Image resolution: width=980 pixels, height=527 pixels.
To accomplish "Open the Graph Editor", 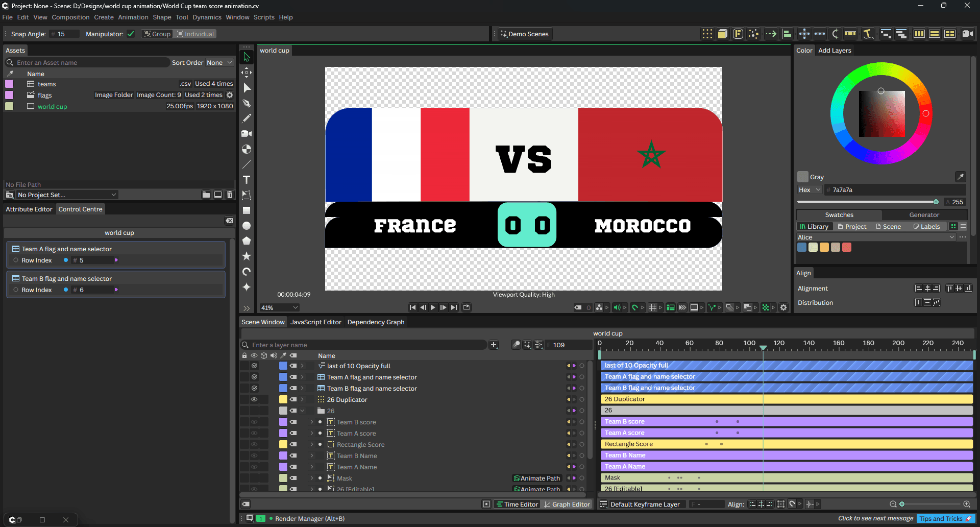I will (567, 504).
